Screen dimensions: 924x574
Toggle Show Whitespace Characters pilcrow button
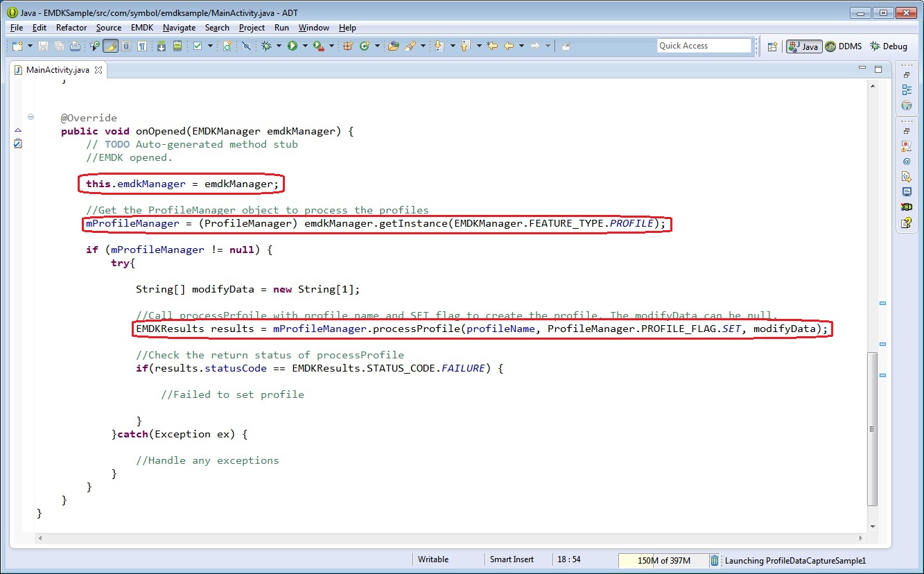coord(141,46)
